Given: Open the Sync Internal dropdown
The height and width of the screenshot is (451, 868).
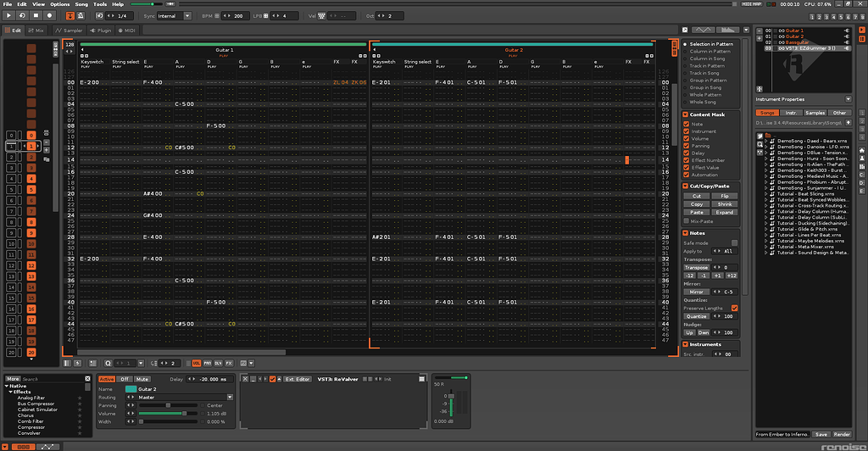Looking at the screenshot, I should tap(175, 16).
